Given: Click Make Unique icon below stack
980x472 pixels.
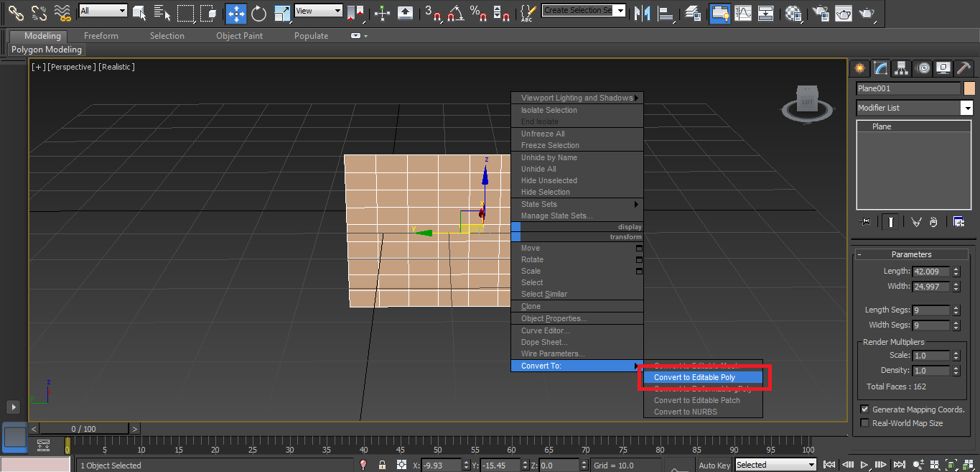Looking at the screenshot, I should (915, 222).
